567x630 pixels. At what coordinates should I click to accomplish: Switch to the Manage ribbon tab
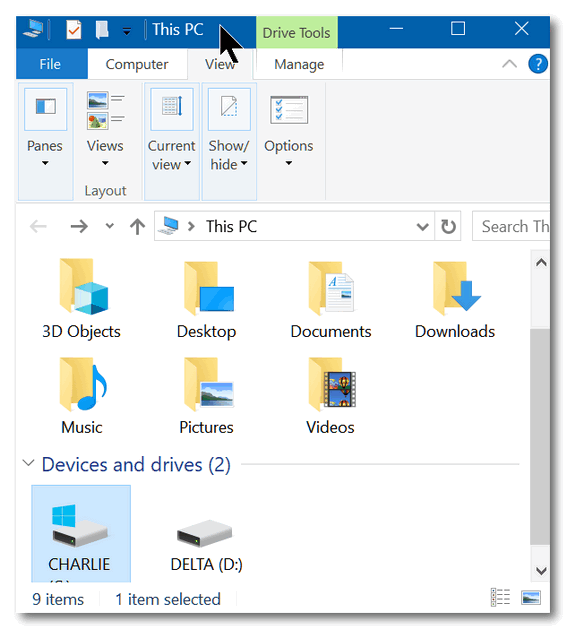[299, 64]
